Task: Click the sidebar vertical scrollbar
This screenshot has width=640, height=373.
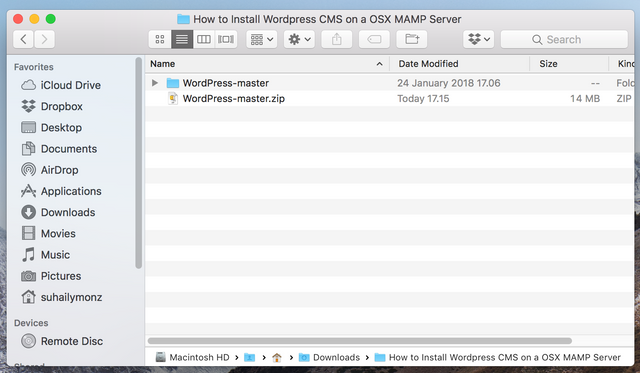Action: (x=139, y=163)
